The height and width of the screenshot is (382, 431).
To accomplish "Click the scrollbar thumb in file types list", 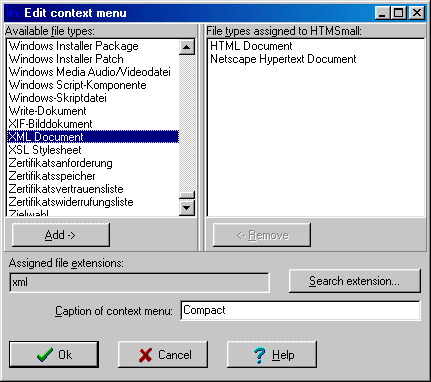I will tap(187, 195).
